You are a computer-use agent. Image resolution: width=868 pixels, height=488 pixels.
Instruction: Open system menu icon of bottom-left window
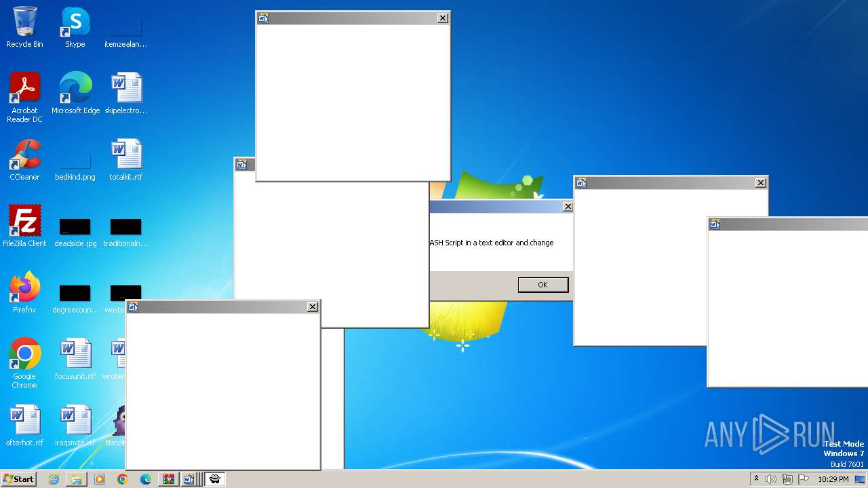(133, 307)
